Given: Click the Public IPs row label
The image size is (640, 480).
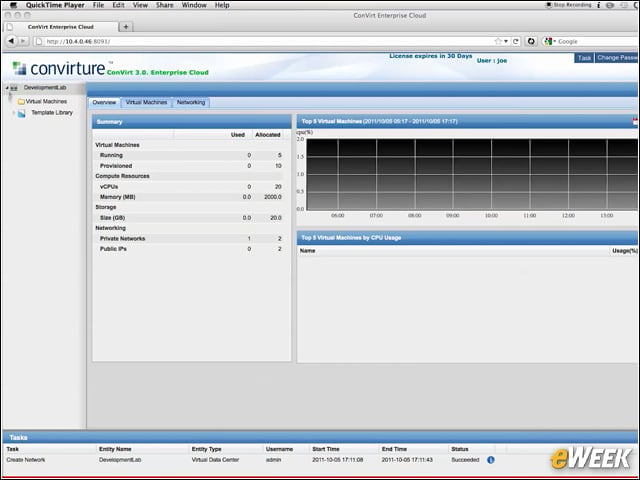Looking at the screenshot, I should coord(113,249).
